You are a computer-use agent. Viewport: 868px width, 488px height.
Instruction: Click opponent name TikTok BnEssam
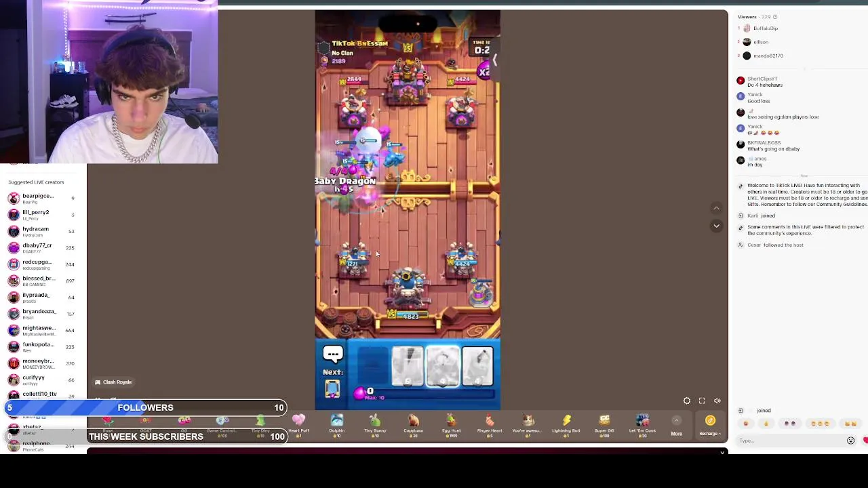(360, 43)
